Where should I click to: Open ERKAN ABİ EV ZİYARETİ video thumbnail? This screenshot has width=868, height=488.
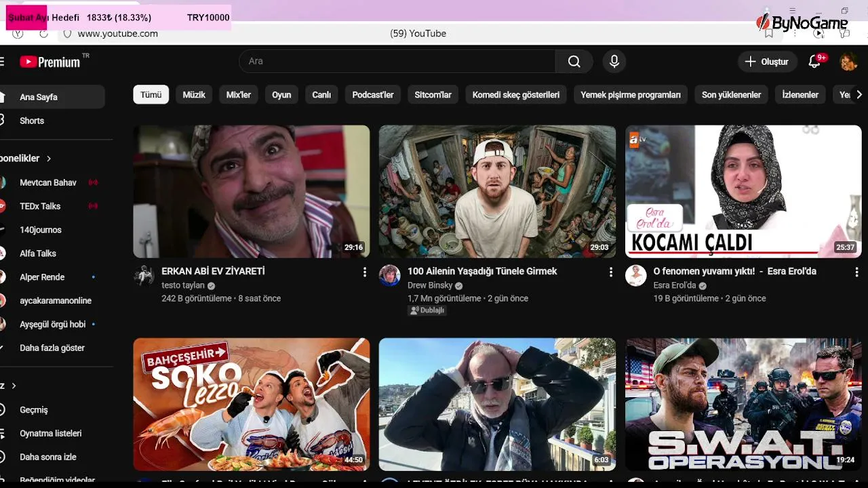click(252, 191)
